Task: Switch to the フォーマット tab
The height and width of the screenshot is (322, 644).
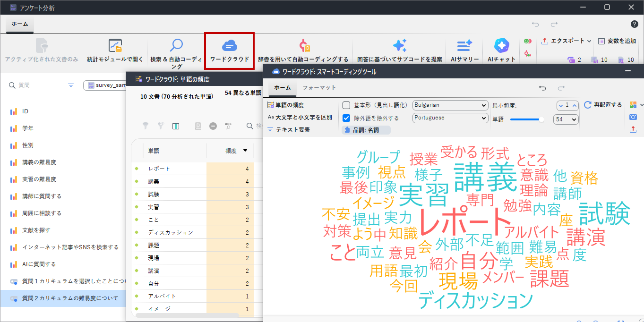Action: pos(319,88)
